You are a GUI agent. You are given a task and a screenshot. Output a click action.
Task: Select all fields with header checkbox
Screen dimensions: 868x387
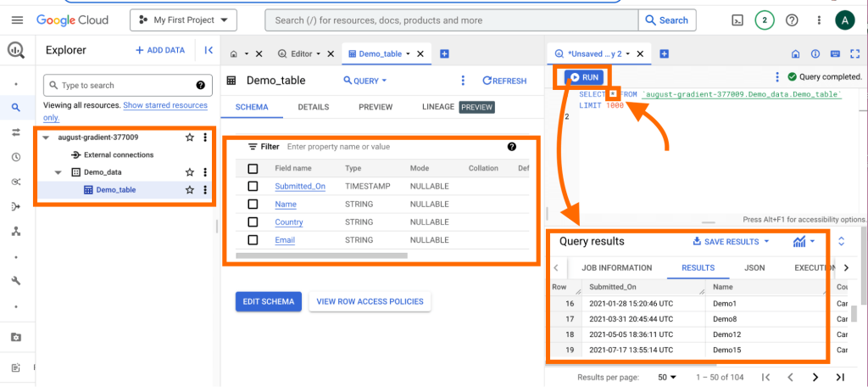[253, 169]
